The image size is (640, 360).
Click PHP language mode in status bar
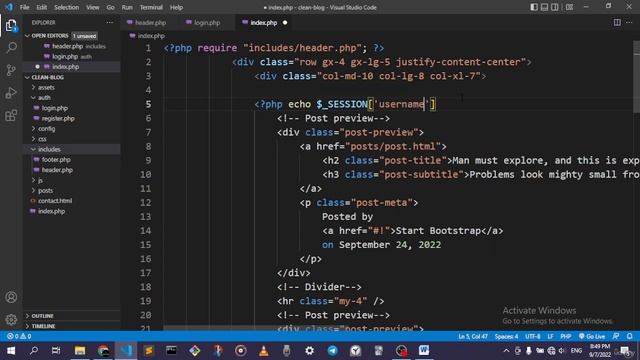(565, 336)
